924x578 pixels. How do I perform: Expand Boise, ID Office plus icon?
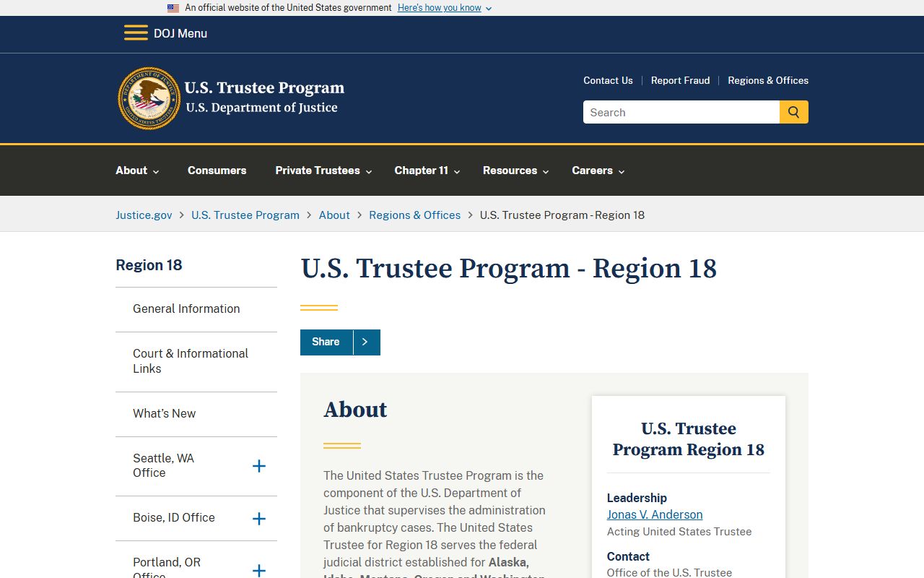tap(259, 519)
